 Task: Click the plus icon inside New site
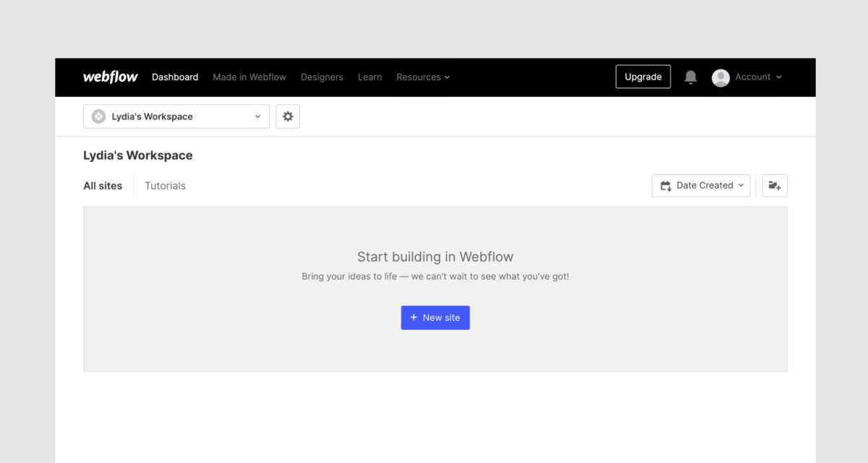pyautogui.click(x=413, y=317)
